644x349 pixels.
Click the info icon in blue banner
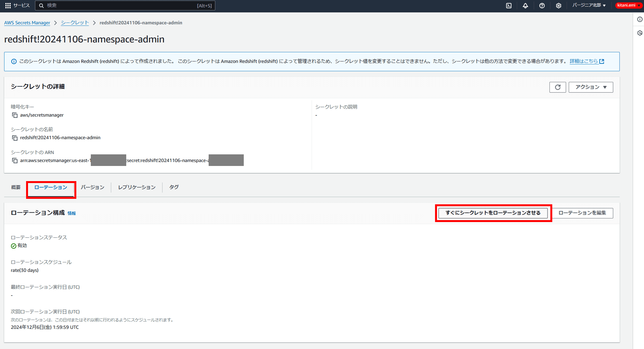point(14,62)
